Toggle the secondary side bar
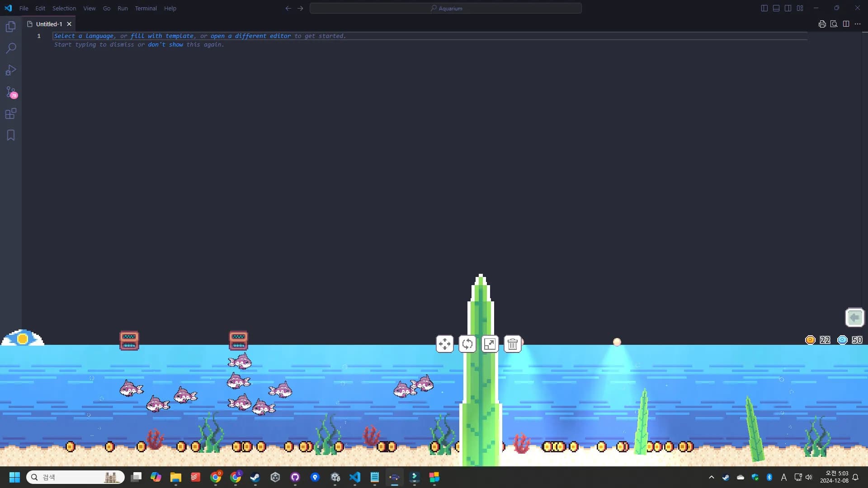Screen dimensions: 868x488 pos(788,8)
